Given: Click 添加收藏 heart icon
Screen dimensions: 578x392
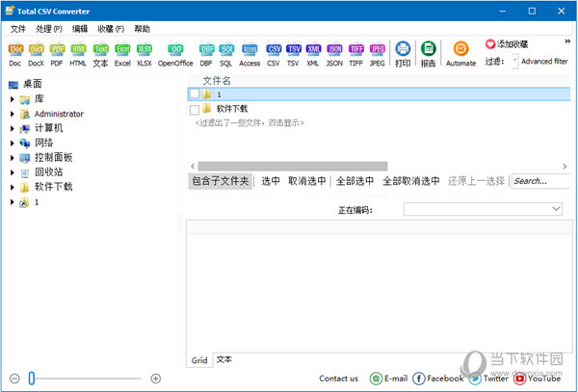Looking at the screenshot, I should pos(490,44).
